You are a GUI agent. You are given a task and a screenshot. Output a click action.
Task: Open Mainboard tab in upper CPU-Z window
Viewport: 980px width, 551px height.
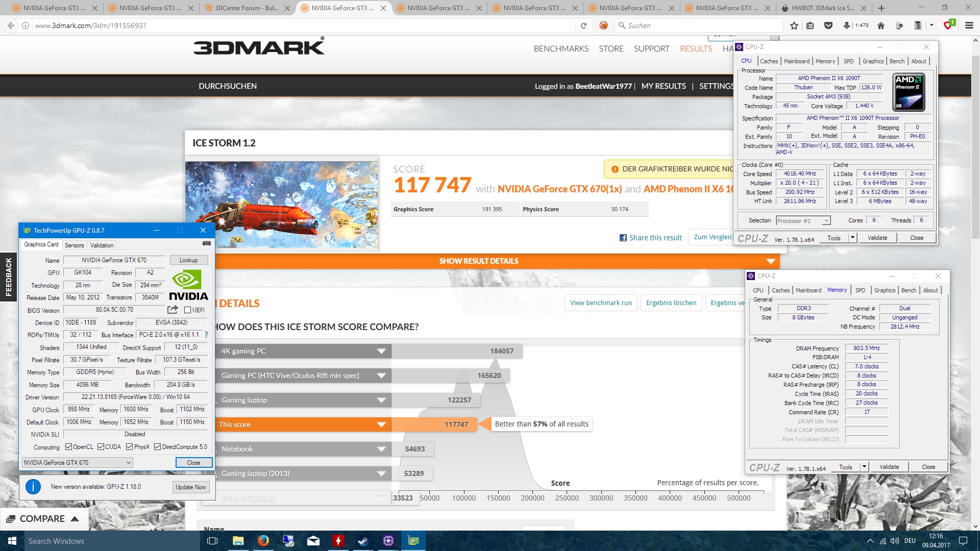797,61
